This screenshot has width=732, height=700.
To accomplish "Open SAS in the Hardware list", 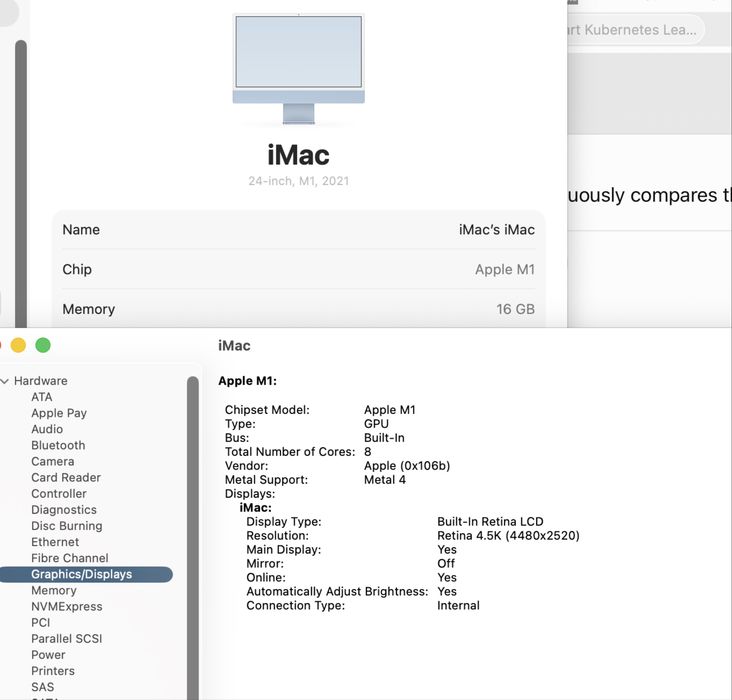I will [x=42, y=687].
